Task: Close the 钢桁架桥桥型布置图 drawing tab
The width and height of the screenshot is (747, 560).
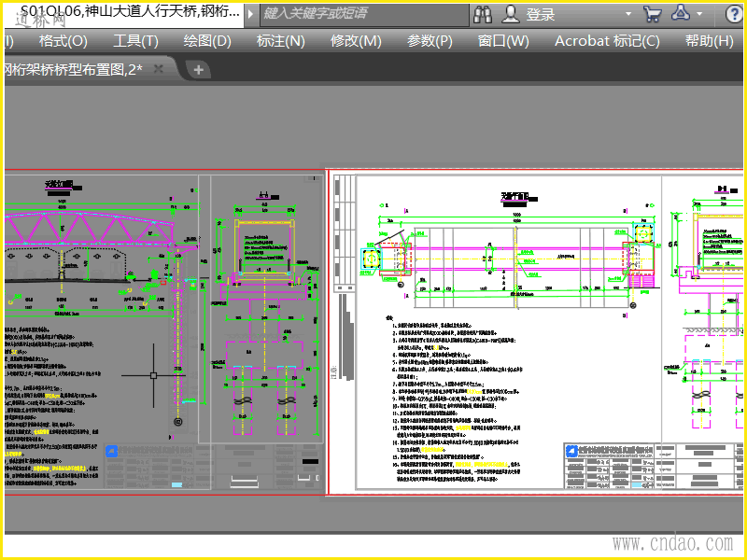Action: (x=158, y=69)
